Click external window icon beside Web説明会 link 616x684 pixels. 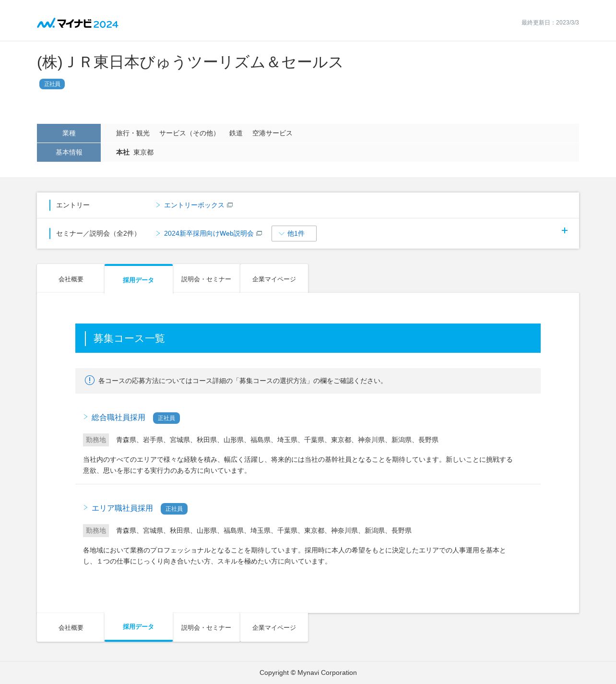click(x=259, y=233)
